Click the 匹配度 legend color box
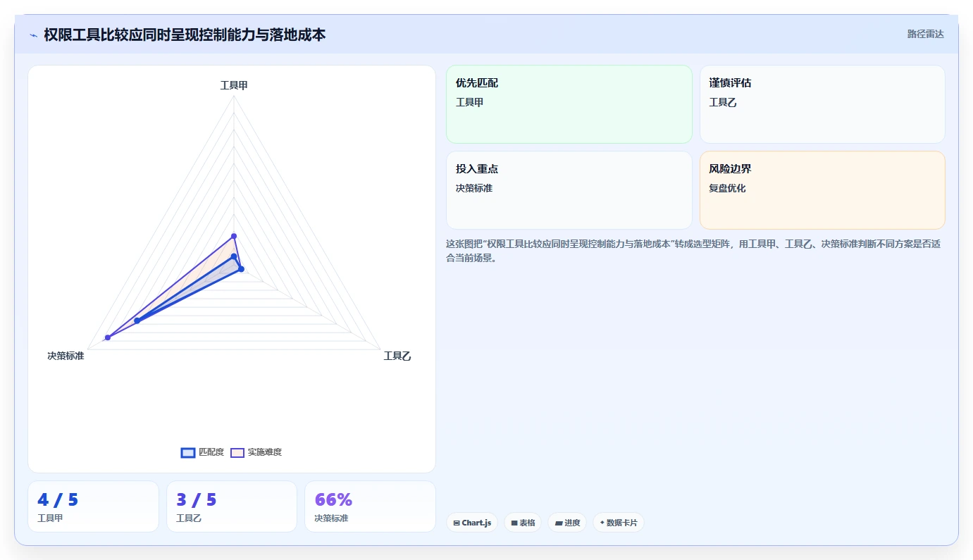The height and width of the screenshot is (560, 973). pos(188,452)
